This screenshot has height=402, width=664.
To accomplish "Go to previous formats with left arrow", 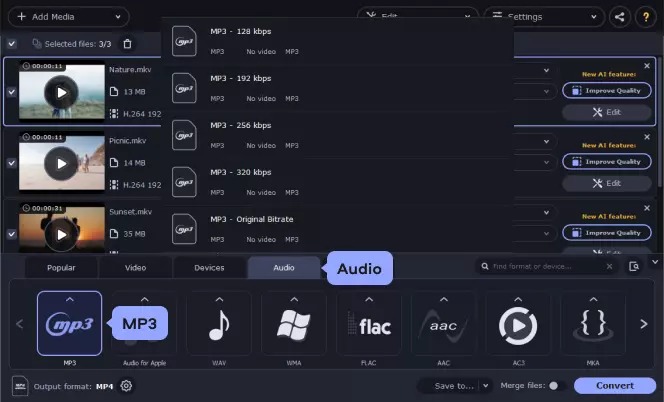I will click(x=19, y=324).
